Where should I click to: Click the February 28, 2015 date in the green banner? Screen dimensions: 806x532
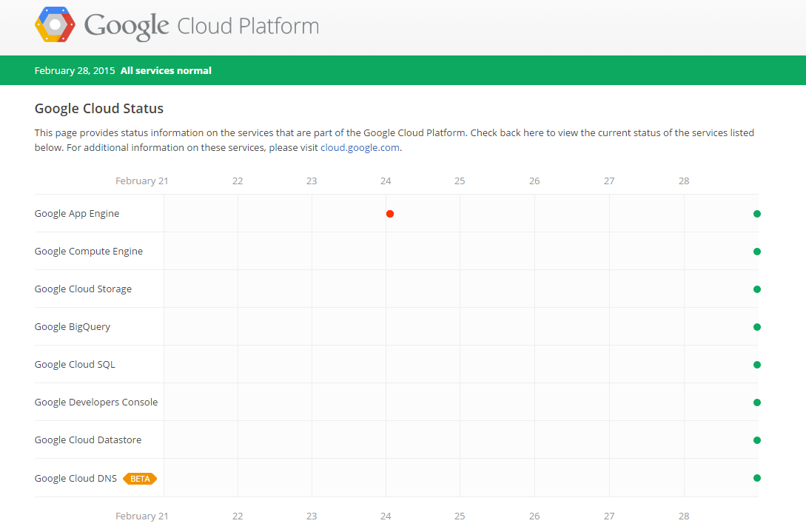point(75,70)
